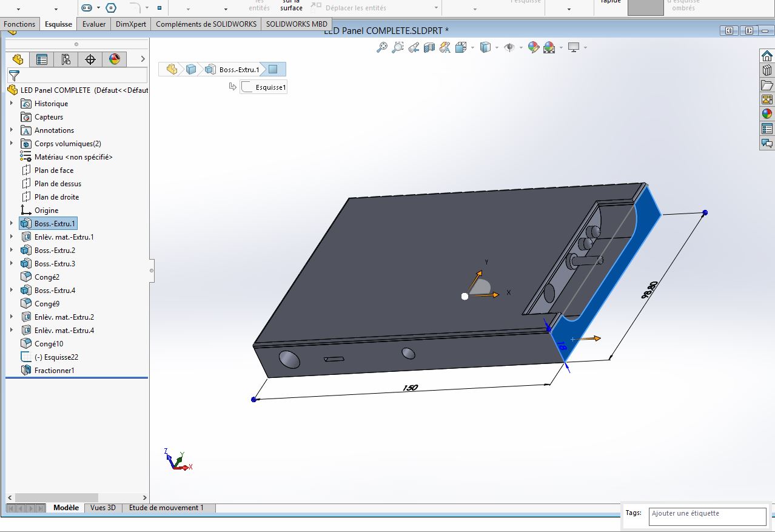
Task: Open the View Orientation dropdown arrow
Action: pyautogui.click(x=471, y=47)
